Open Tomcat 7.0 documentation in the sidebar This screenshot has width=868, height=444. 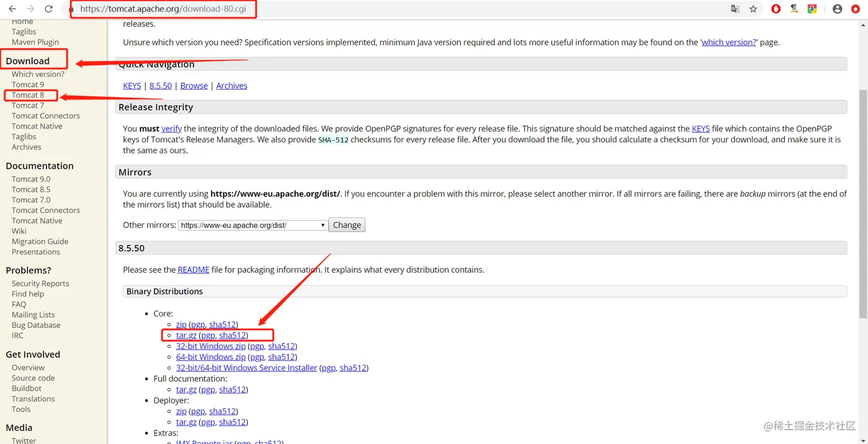(31, 200)
